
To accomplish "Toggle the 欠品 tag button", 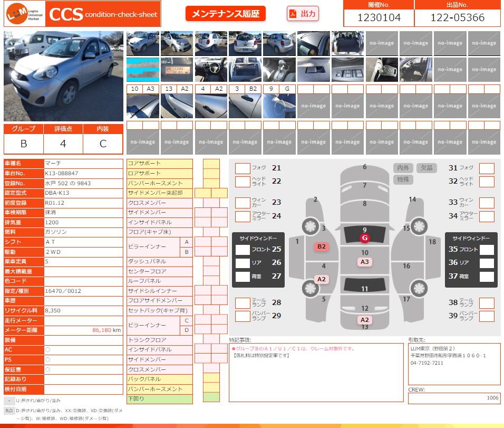I will tap(427, 168).
